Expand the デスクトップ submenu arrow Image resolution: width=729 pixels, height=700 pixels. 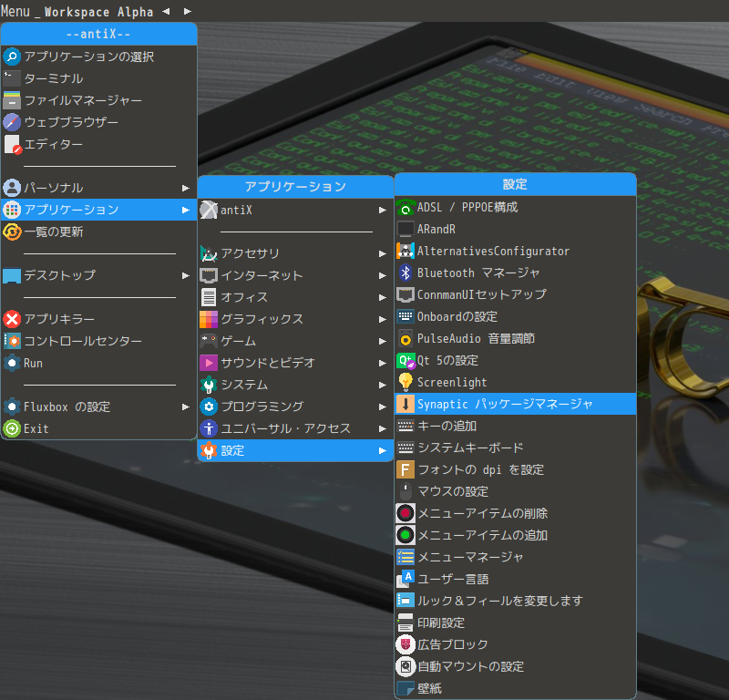(186, 275)
